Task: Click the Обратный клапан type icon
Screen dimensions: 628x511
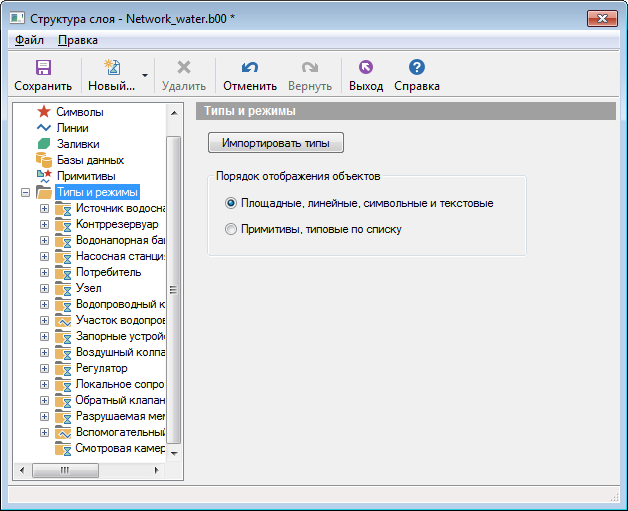Action: pyautogui.click(x=63, y=401)
